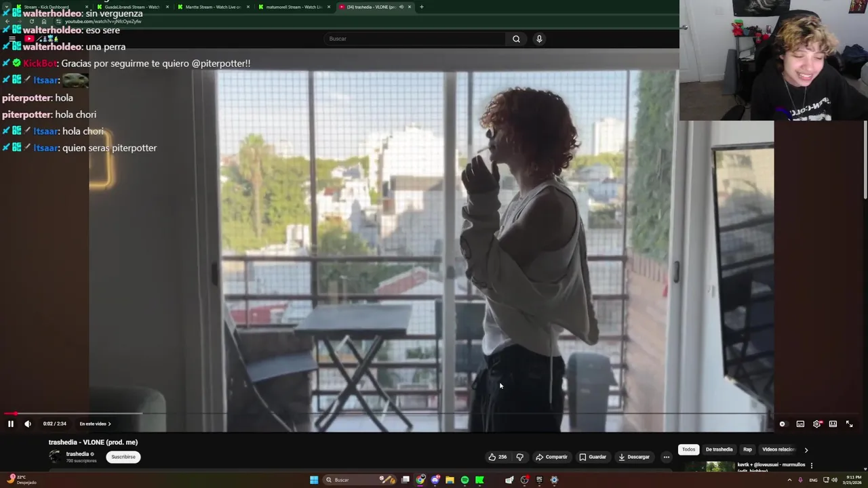
Task: Start voice search microphone
Action: pyautogui.click(x=539, y=39)
